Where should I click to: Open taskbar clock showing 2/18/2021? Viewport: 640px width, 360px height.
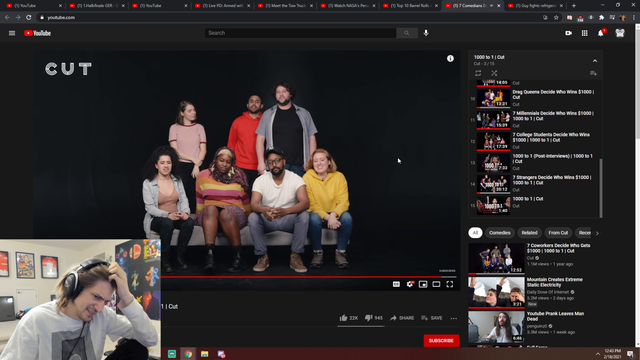(x=612, y=354)
